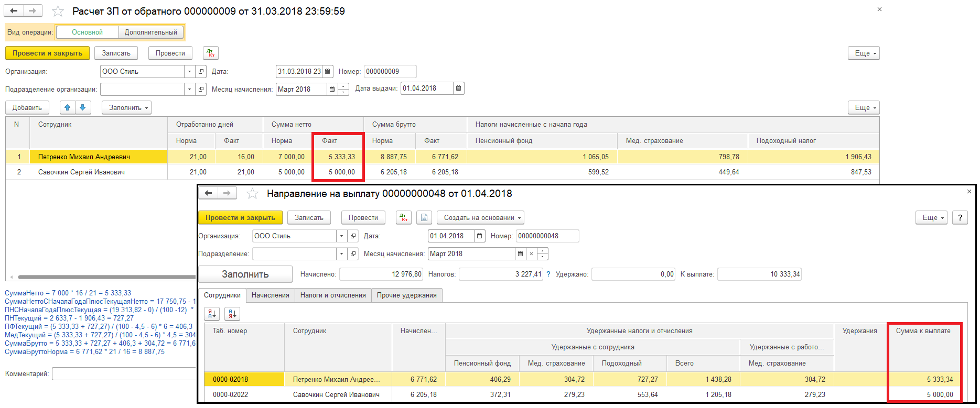The height and width of the screenshot is (408, 980).
Task: Sort employees ascending in payment window
Action: pyautogui.click(x=212, y=314)
